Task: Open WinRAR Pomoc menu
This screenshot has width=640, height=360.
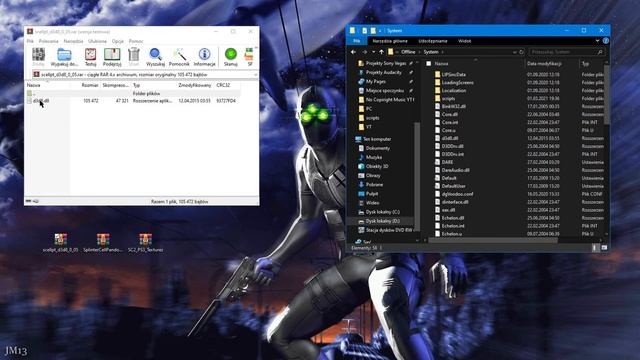Action: (136, 41)
